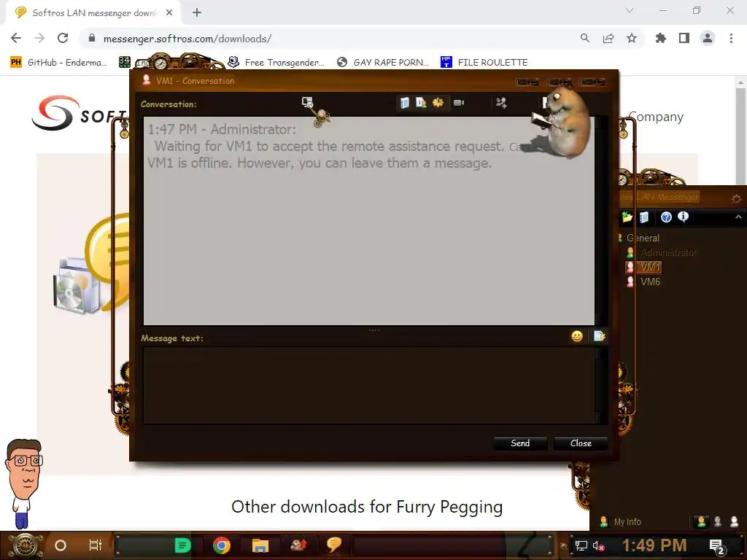Open the steampunk Start button
Image resolution: width=747 pixels, height=560 pixels.
pyautogui.click(x=26, y=545)
